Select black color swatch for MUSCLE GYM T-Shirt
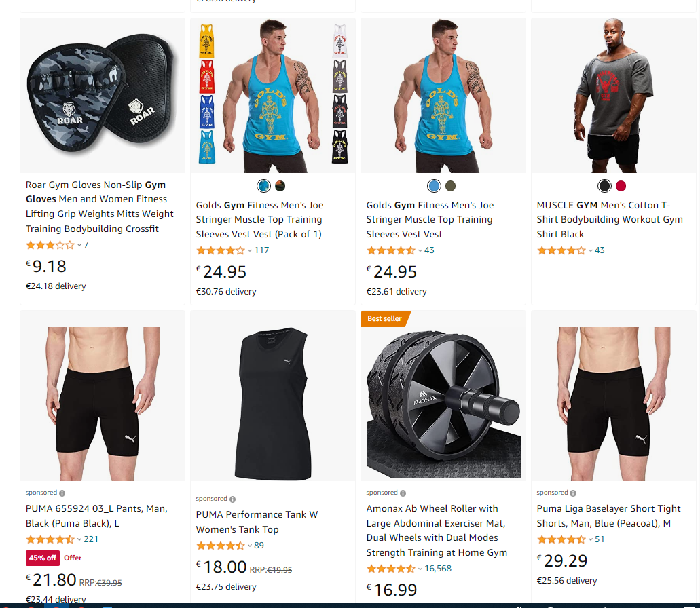The width and height of the screenshot is (700, 608). 604,186
